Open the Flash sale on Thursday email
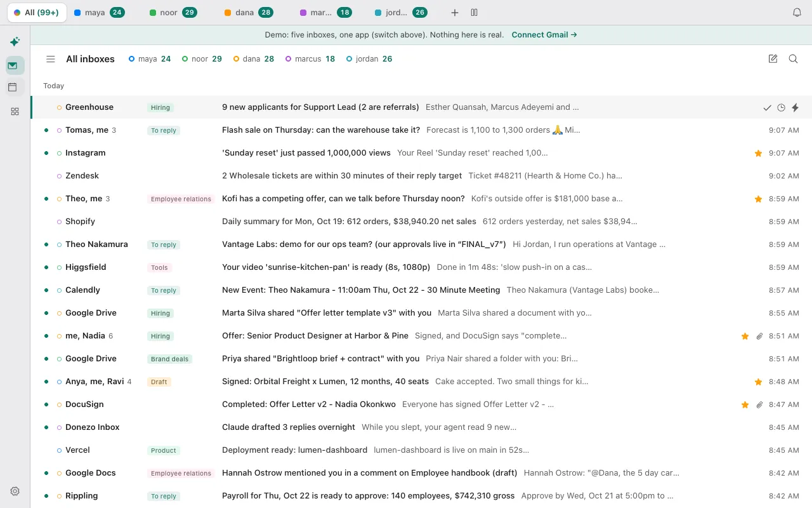Viewport: 812px width, 508px height. point(421,130)
